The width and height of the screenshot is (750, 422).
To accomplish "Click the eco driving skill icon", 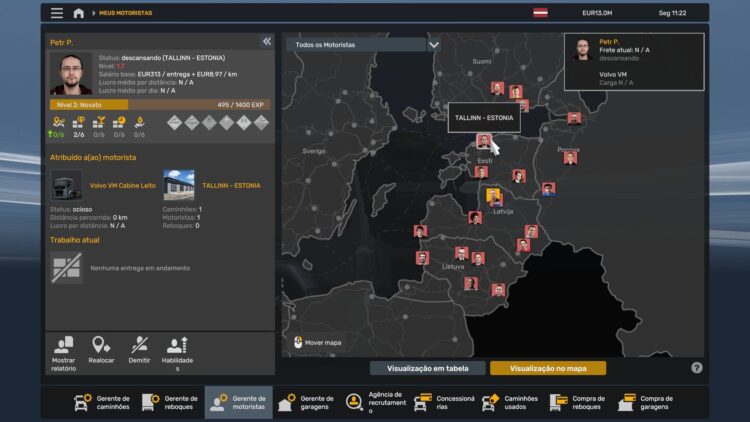I will click(139, 123).
